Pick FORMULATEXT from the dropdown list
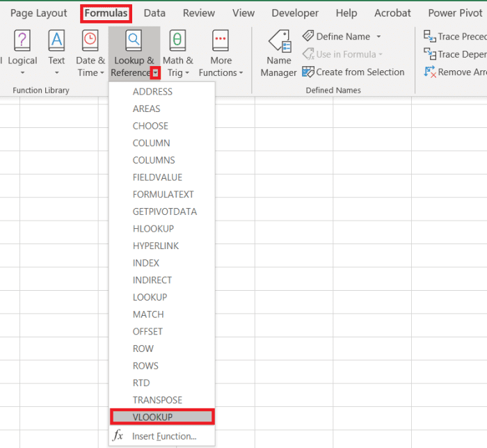The image size is (487, 448). tap(162, 194)
